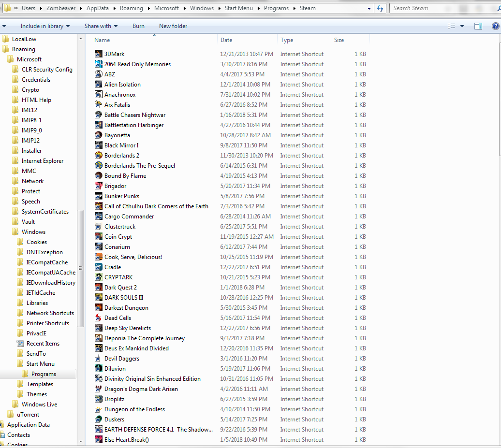Open the address bar history dropdown
The width and height of the screenshot is (501, 448).
click(x=369, y=8)
